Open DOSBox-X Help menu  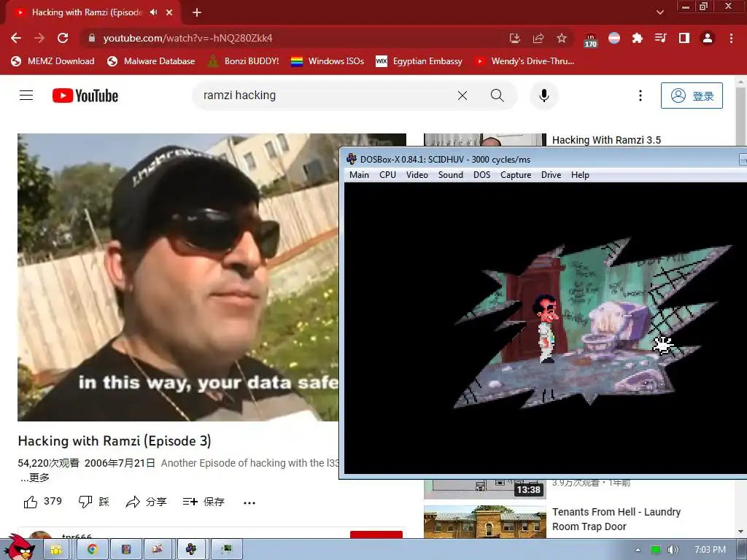point(580,175)
